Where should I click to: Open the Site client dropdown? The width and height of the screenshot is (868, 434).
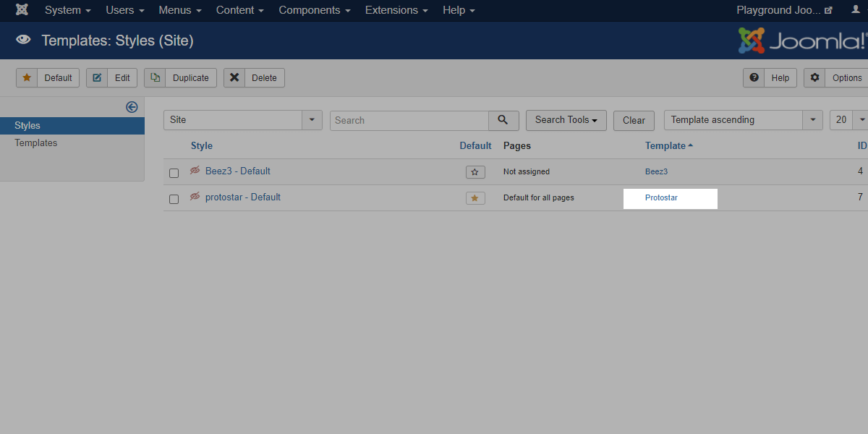tap(243, 120)
